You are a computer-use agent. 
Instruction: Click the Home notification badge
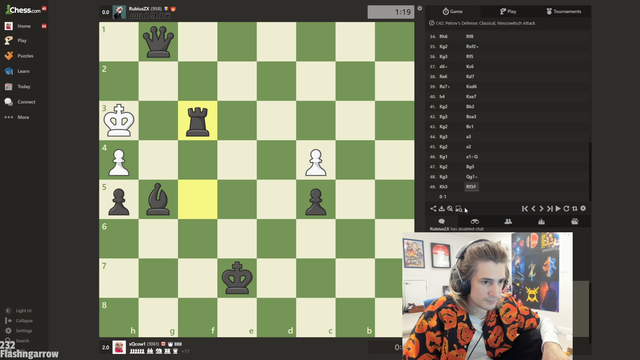point(44,26)
